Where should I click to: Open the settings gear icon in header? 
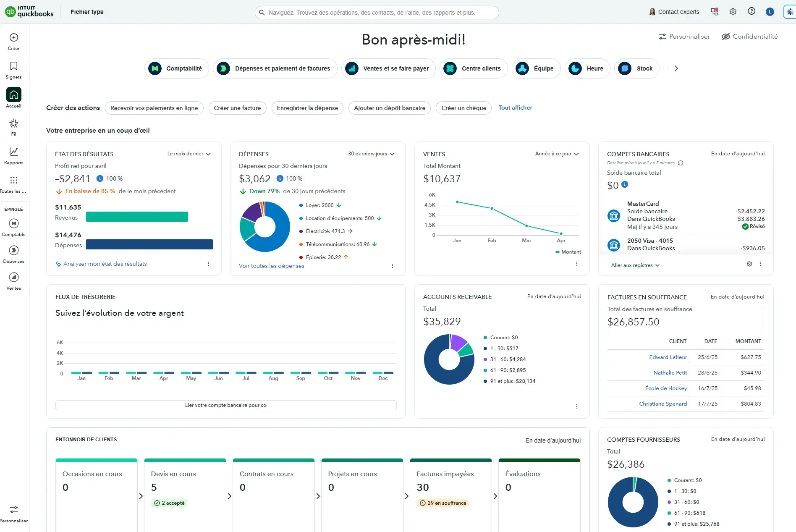[x=733, y=12]
